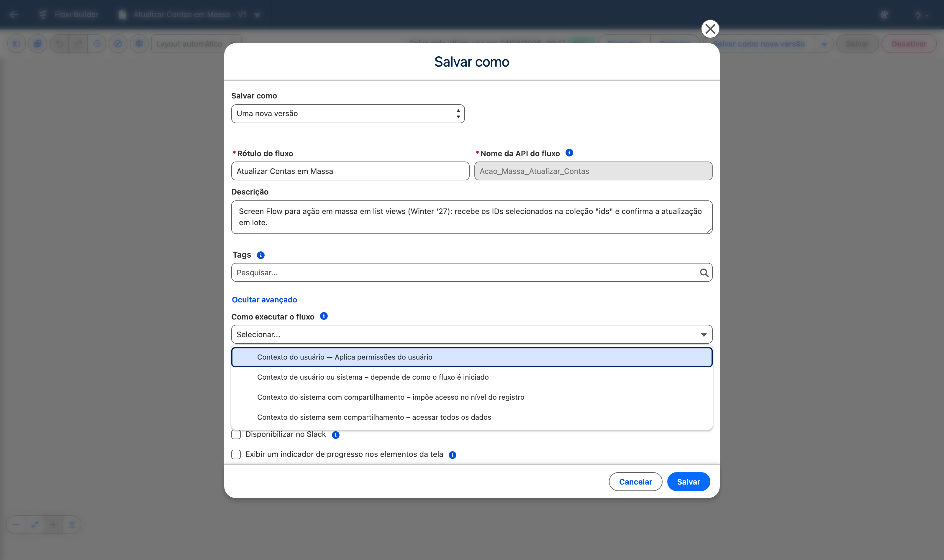Click into the Descrição text area
The image size is (944, 560).
click(472, 217)
